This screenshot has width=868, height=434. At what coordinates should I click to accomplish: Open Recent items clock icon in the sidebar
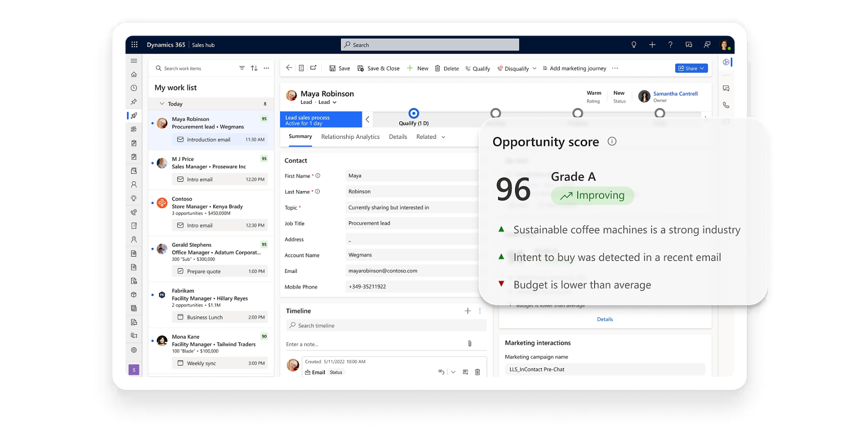(x=134, y=88)
